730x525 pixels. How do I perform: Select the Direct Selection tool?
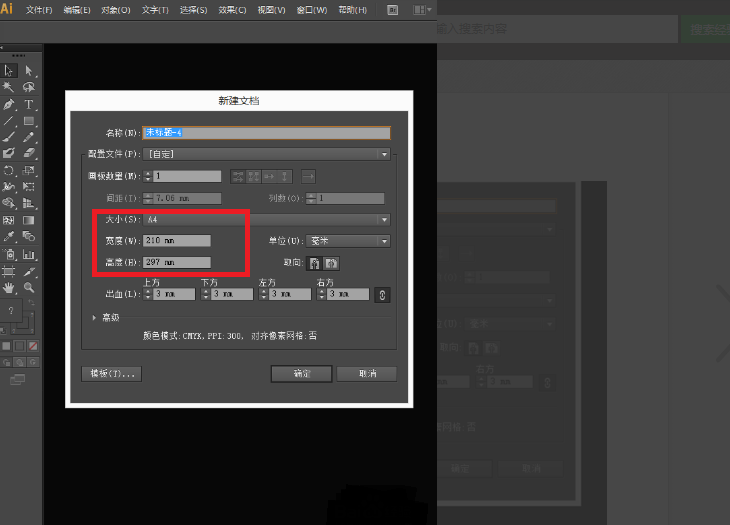pos(29,71)
